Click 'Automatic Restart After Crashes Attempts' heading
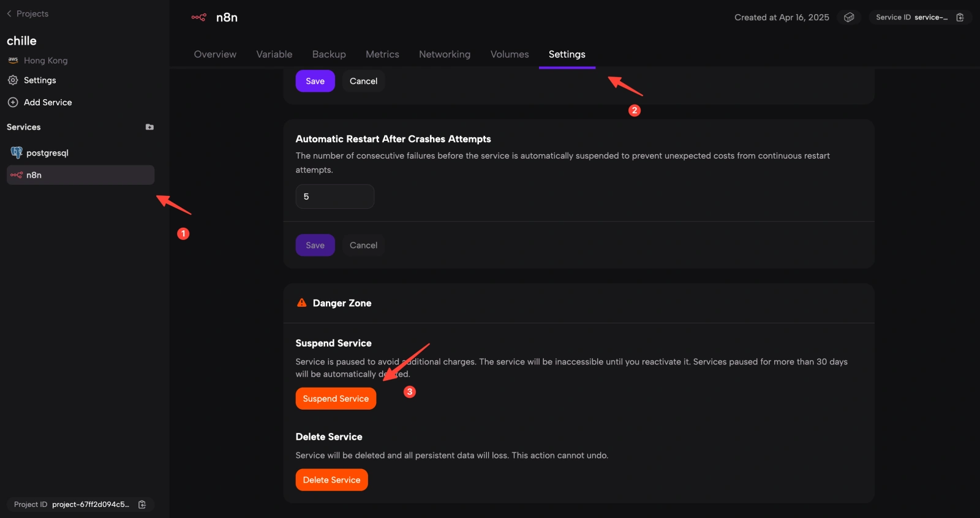This screenshot has height=518, width=980. [393, 139]
